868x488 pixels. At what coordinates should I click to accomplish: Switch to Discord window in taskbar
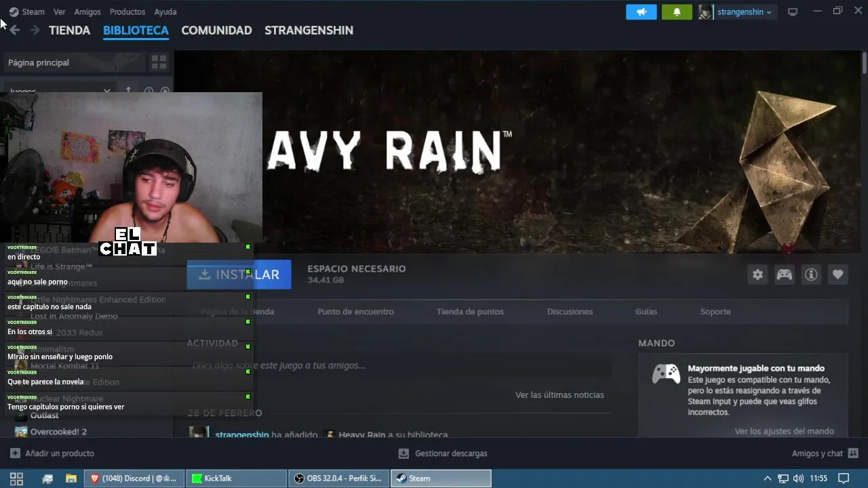(x=134, y=479)
